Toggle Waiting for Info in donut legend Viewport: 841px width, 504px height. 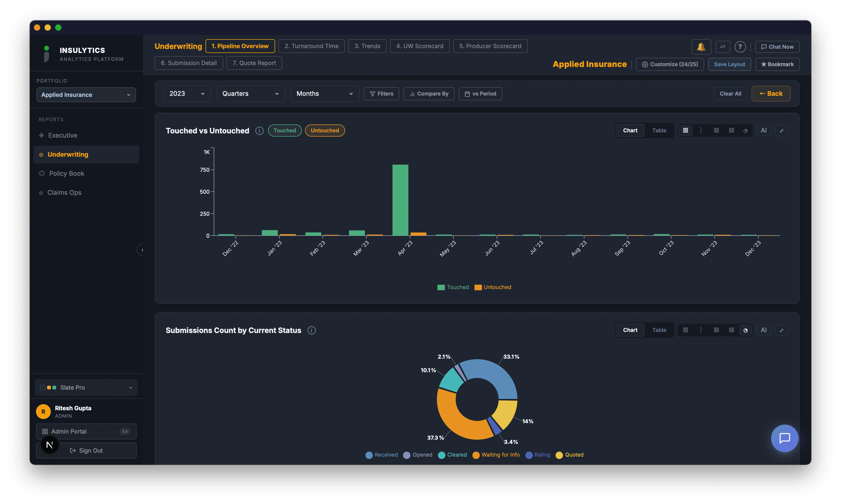point(496,455)
